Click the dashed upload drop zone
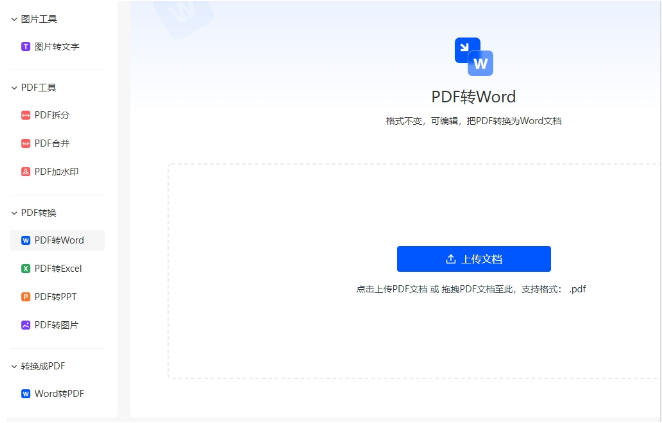This screenshot has width=662, height=423. (415, 271)
